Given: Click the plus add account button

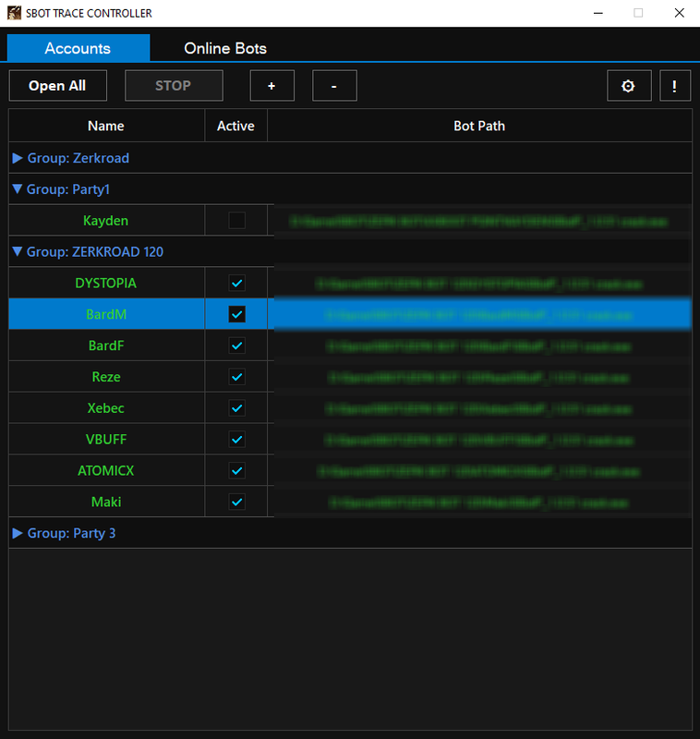Looking at the screenshot, I should pyautogui.click(x=272, y=86).
